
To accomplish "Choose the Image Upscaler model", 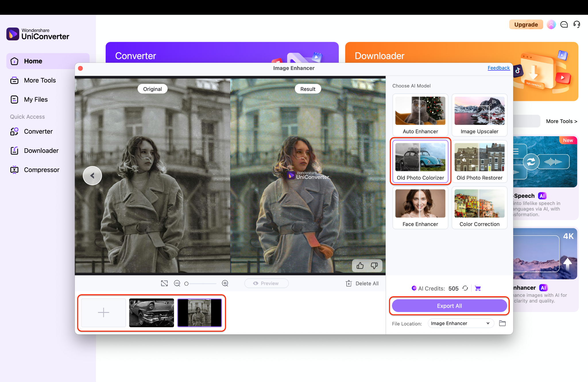I will pyautogui.click(x=479, y=115).
